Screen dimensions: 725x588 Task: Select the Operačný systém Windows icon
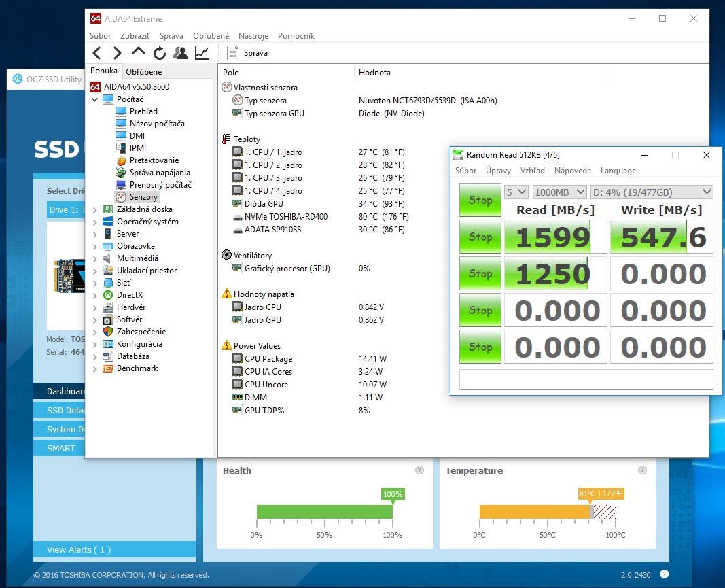[108, 222]
